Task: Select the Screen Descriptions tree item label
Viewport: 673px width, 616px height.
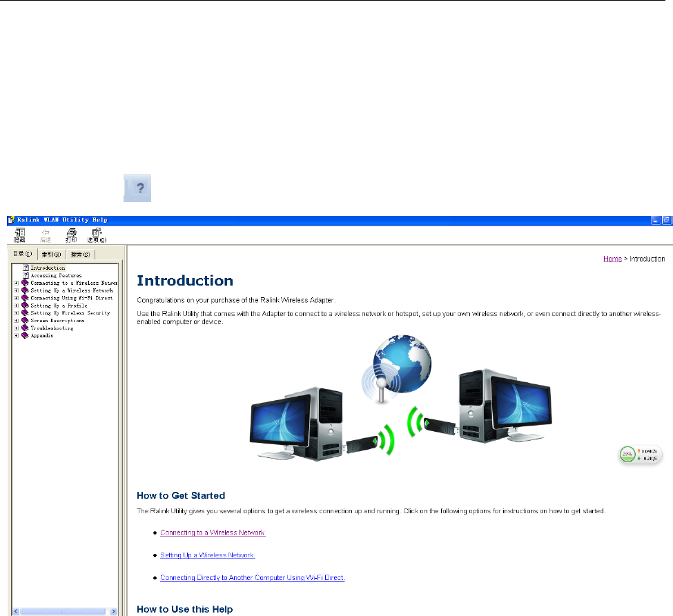Action: coord(57,321)
